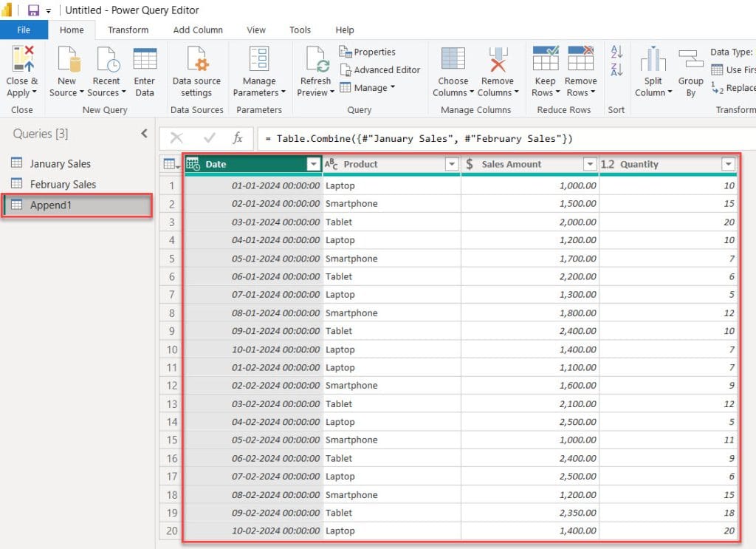The height and width of the screenshot is (549, 756).
Task: Switch to the Tools tab
Action: pyautogui.click(x=300, y=30)
